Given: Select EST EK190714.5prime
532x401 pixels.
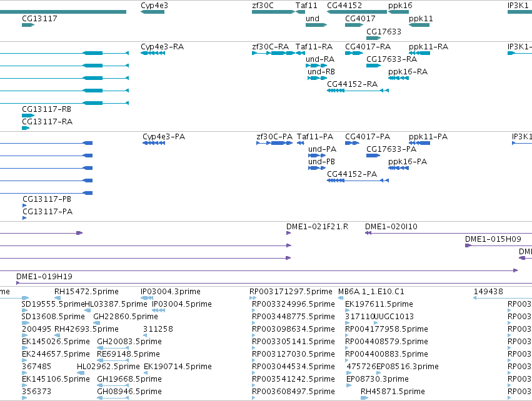Looking at the screenshot, I should pos(146,373).
